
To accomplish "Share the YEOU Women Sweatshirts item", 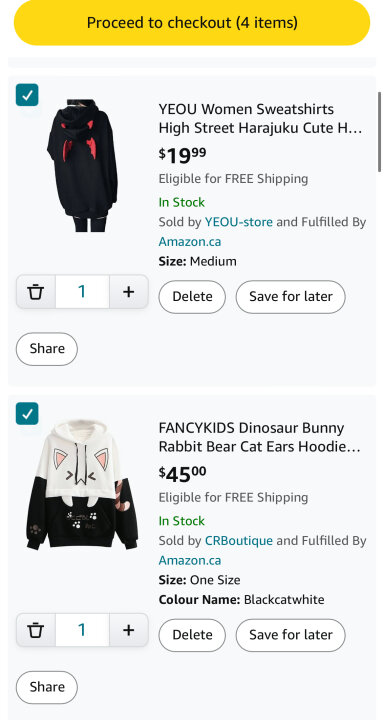I will (x=47, y=349).
